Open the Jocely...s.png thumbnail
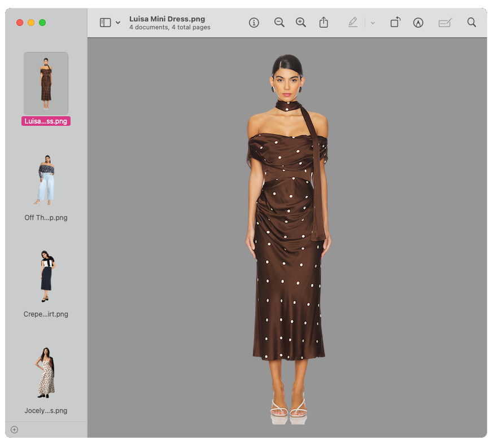Image resolution: width=494 pixels, height=448 pixels. (46, 374)
